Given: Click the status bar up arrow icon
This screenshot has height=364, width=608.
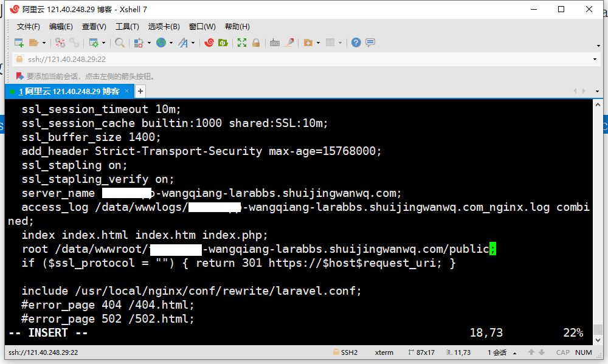Looking at the screenshot, I should click(x=531, y=352).
